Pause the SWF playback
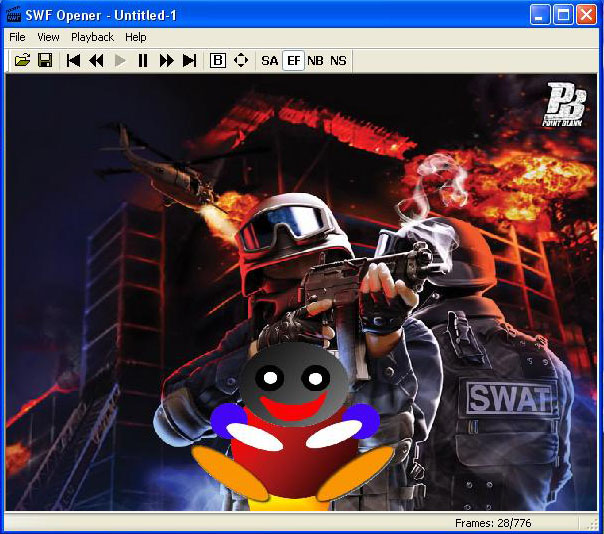Viewport: 604px width, 534px height. [x=143, y=60]
